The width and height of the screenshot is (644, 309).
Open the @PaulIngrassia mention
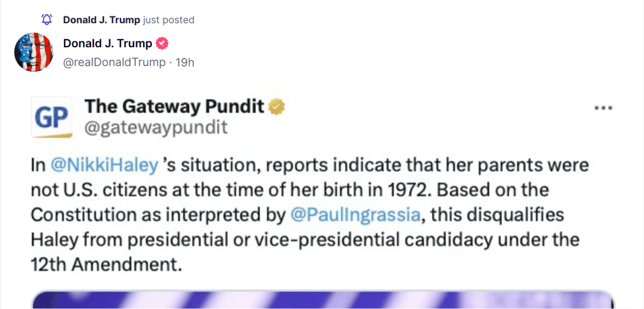click(355, 214)
